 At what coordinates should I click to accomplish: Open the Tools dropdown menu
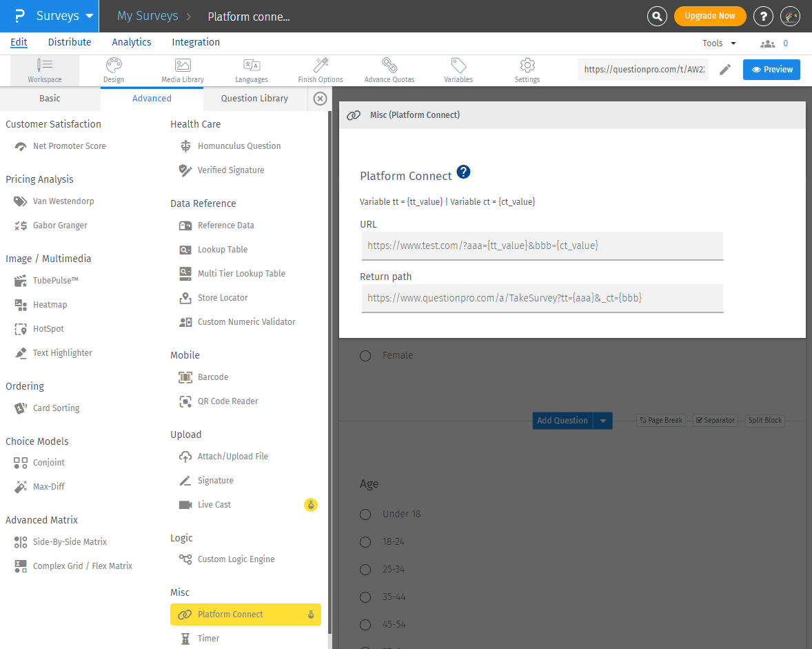pos(719,43)
